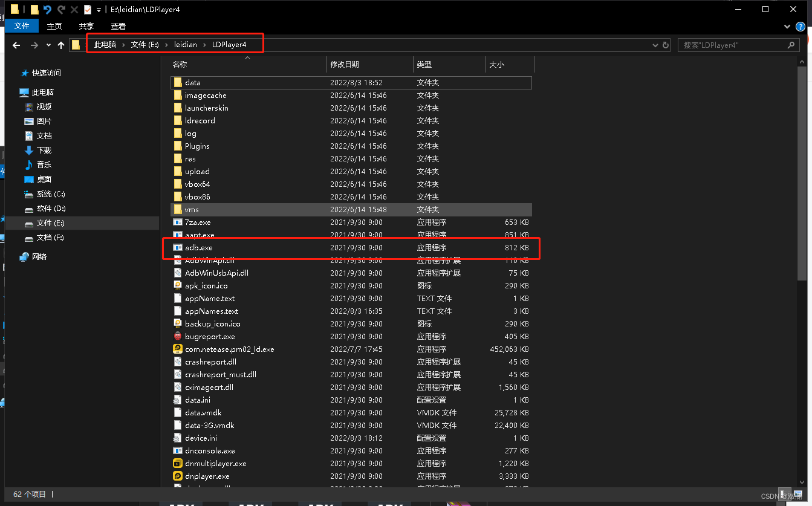Select the folder named vbox64

198,184
